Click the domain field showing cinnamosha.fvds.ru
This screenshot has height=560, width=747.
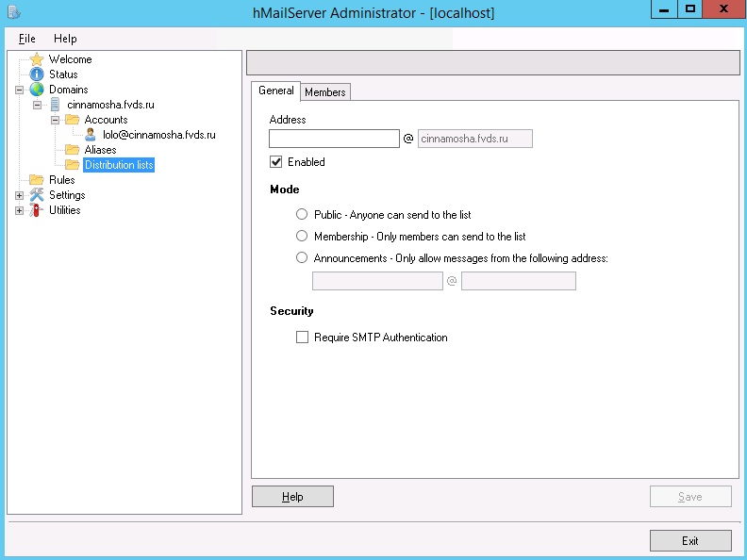[x=475, y=139]
